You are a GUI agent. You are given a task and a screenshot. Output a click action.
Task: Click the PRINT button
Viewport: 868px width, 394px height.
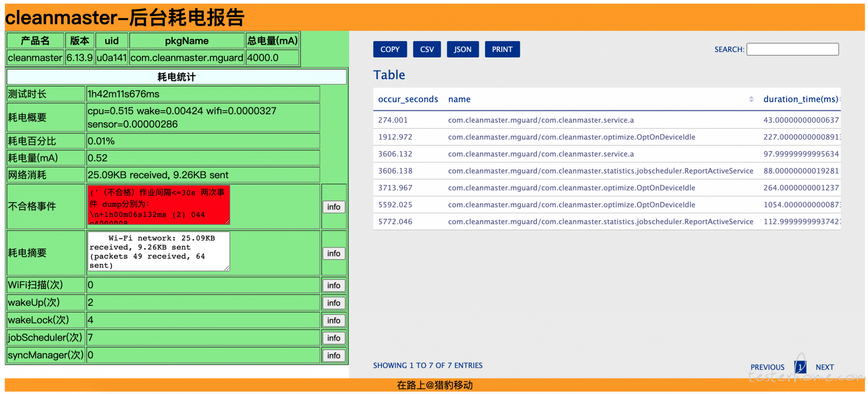click(502, 49)
